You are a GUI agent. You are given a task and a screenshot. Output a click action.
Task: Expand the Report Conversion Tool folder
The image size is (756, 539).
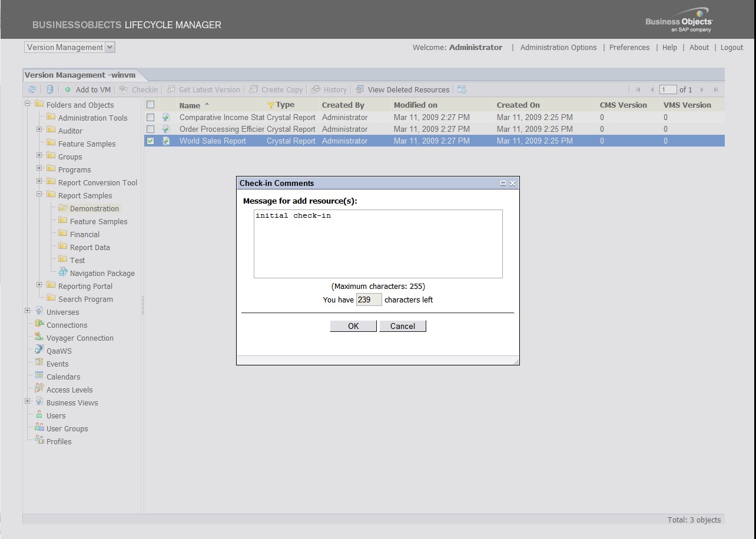39,181
